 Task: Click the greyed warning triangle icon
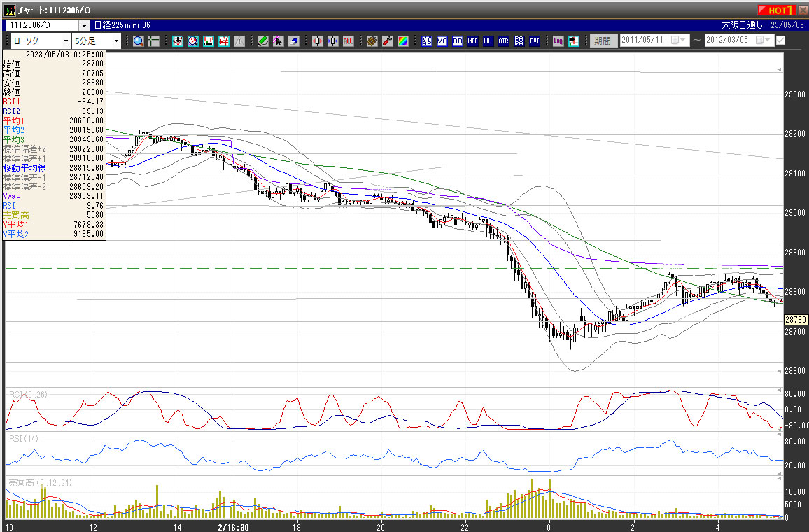pos(239,41)
